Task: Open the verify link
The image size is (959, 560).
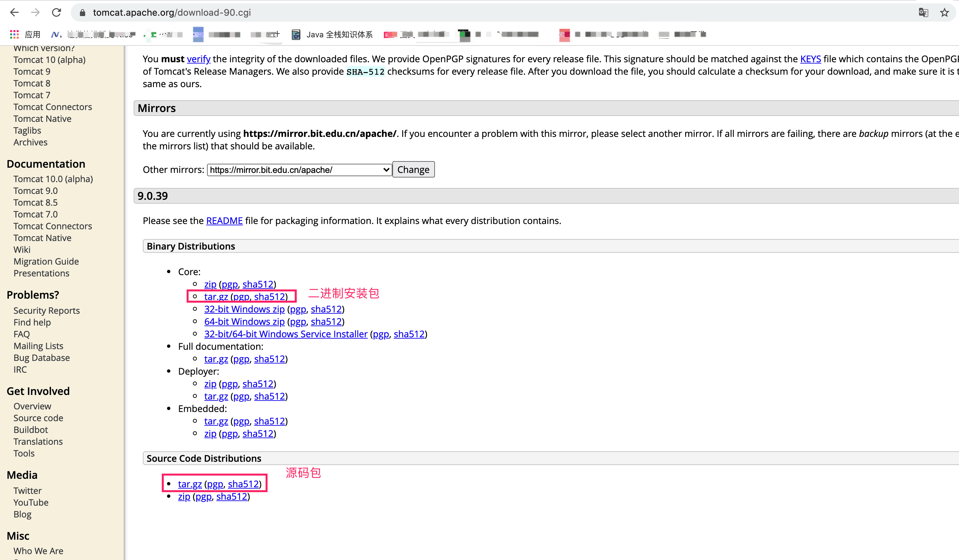Action: click(x=198, y=59)
